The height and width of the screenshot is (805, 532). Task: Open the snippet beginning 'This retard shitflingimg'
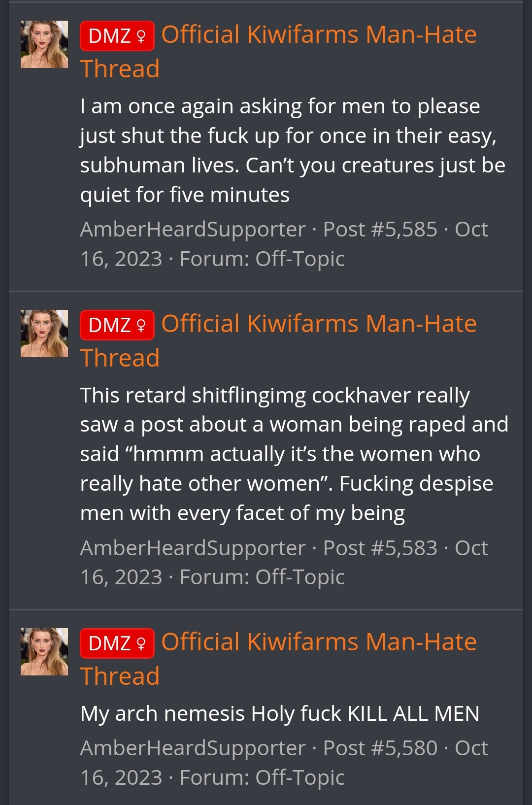[x=294, y=454]
